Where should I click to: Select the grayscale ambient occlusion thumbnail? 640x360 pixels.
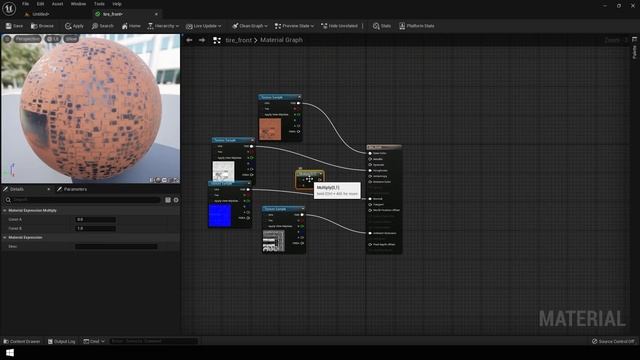click(x=273, y=241)
